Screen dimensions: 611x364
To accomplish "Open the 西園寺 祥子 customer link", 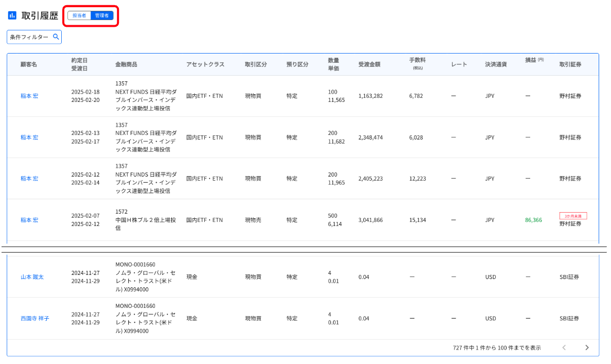I will pos(34,318).
